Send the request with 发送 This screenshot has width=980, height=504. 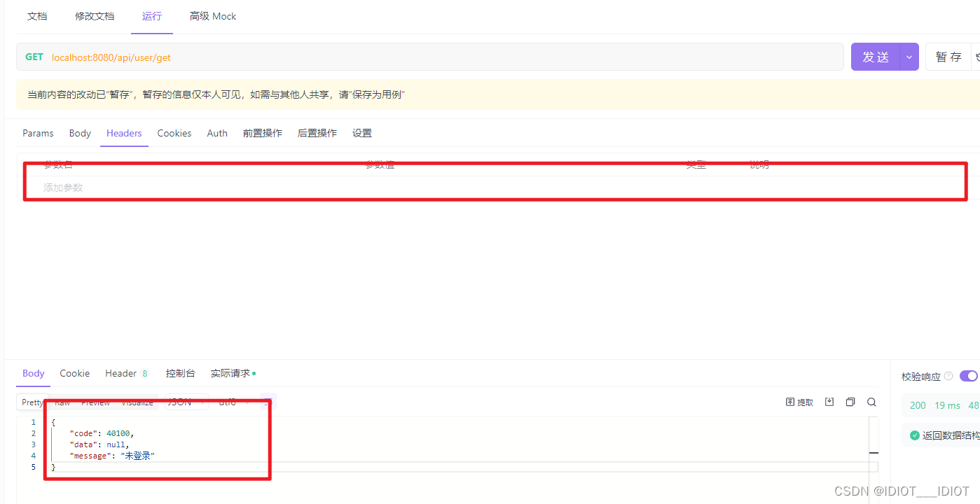click(876, 57)
